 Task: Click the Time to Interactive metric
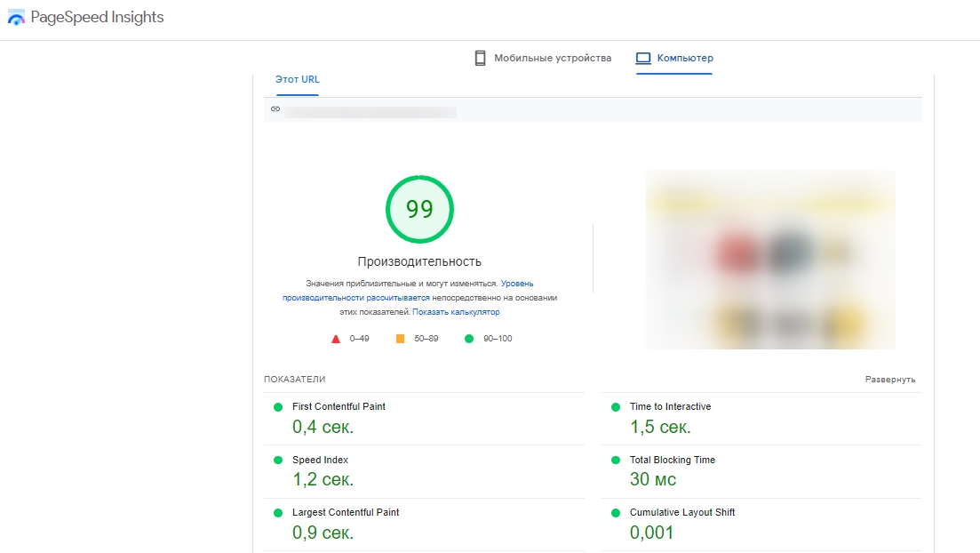pyautogui.click(x=670, y=407)
